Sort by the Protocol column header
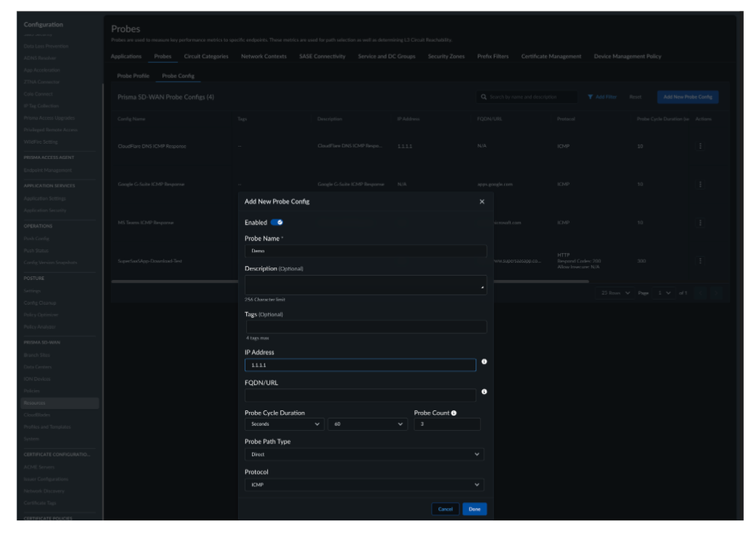 click(565, 119)
